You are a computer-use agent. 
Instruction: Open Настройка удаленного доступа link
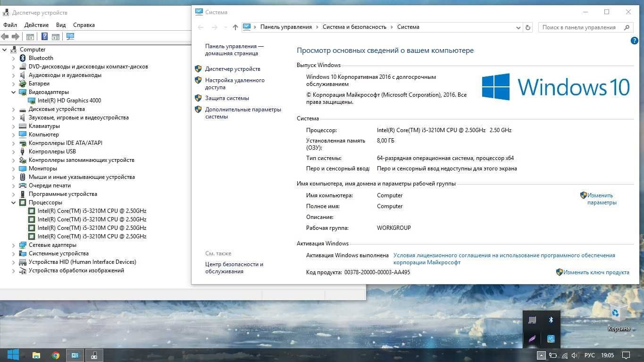[x=234, y=84]
